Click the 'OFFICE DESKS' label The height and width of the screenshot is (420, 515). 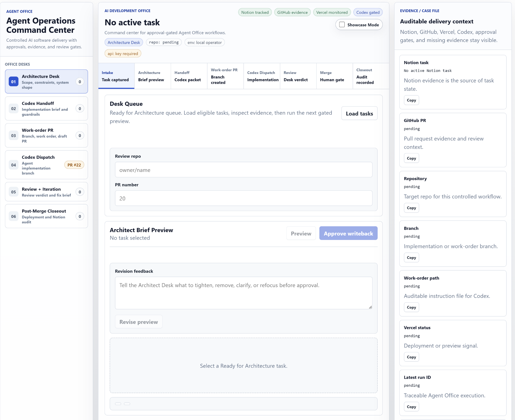click(x=17, y=64)
